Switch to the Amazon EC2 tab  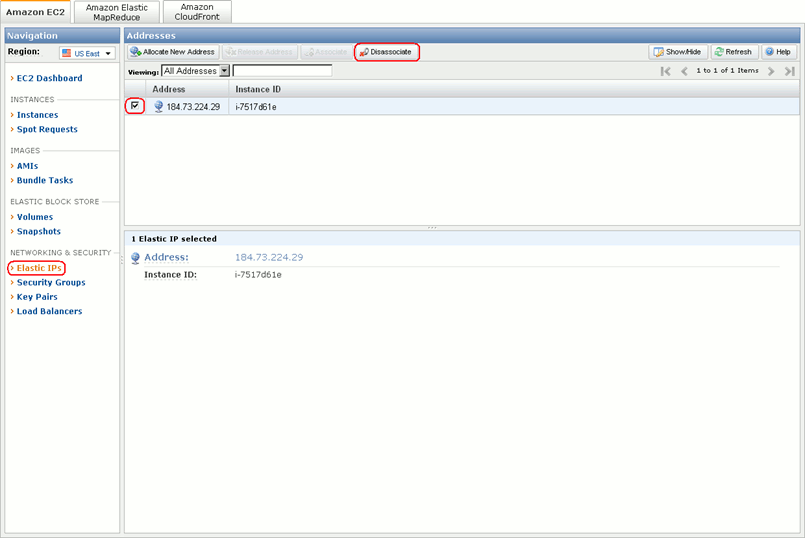[x=35, y=12]
